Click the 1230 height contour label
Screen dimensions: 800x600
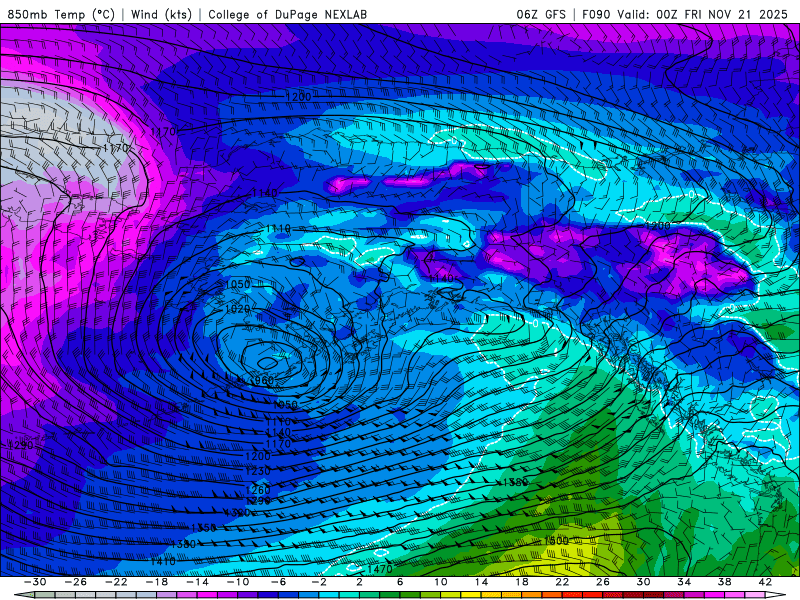coord(258,471)
